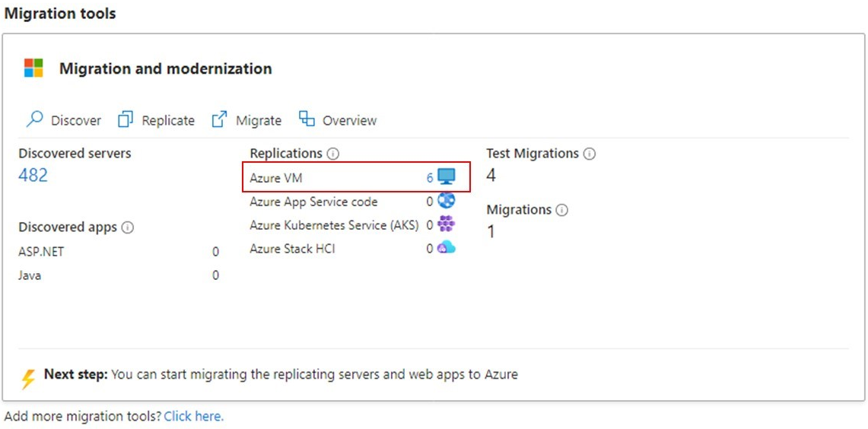Open info tooltip beside Replications
Image resolution: width=868 pixels, height=429 pixels.
click(332, 154)
